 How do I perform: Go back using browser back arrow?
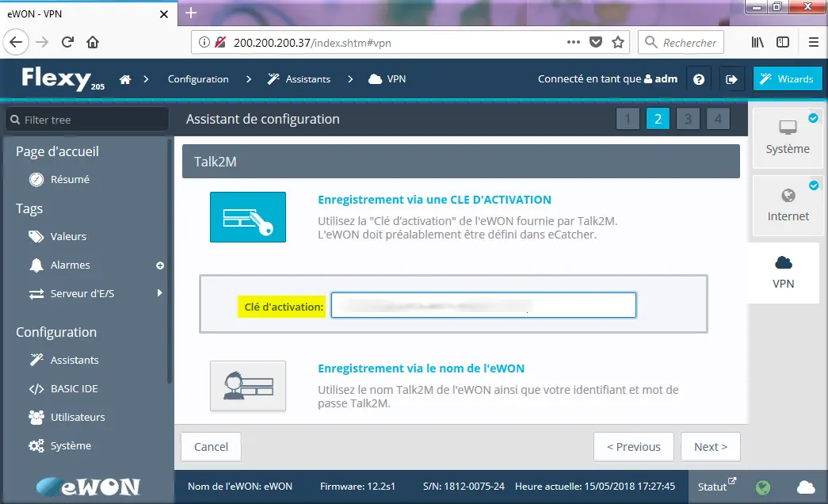coord(16,42)
